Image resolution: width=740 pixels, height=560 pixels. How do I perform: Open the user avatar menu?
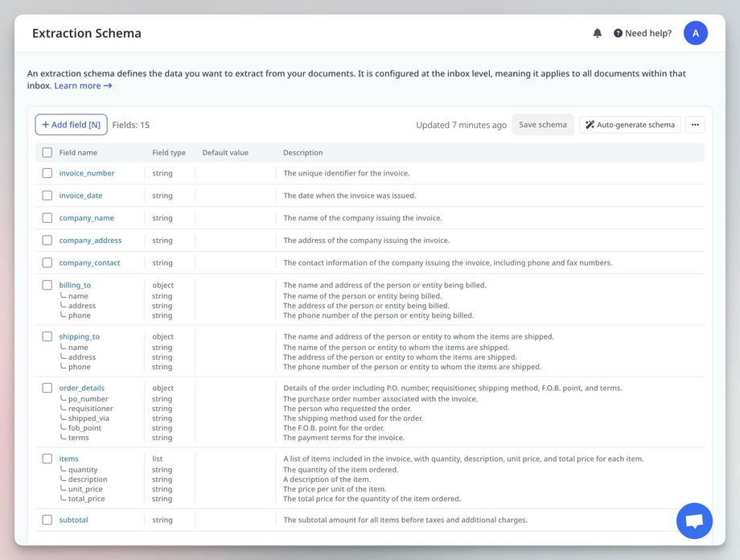pos(695,33)
